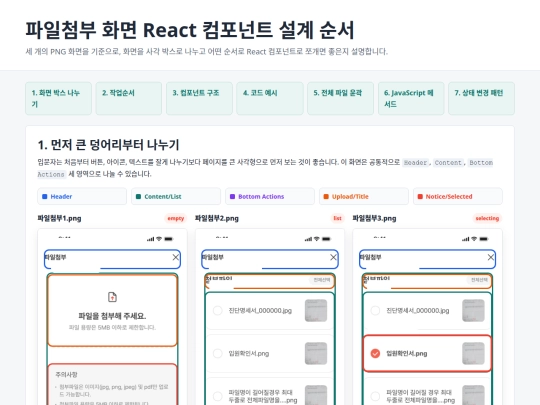Click the Bottom Actions legend chip
The image size is (540, 405).
270,197
